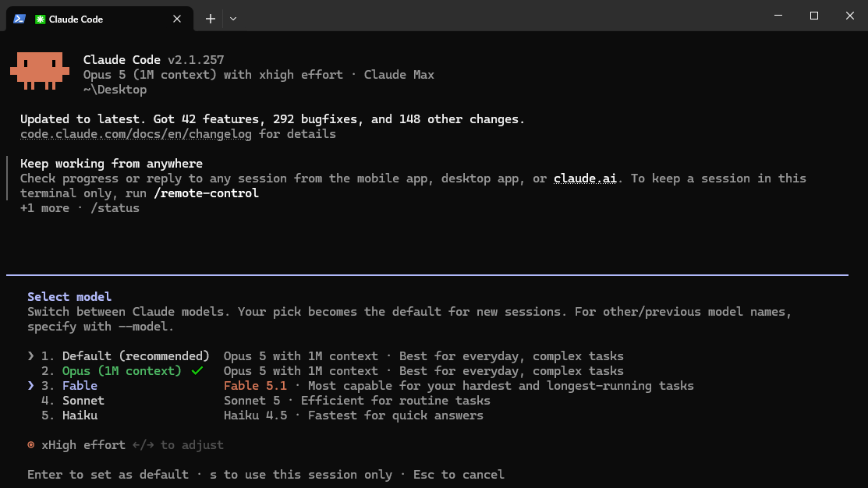Screen dimensions: 868x488
Task: Click the /remote-control command text
Action: [x=206, y=193]
